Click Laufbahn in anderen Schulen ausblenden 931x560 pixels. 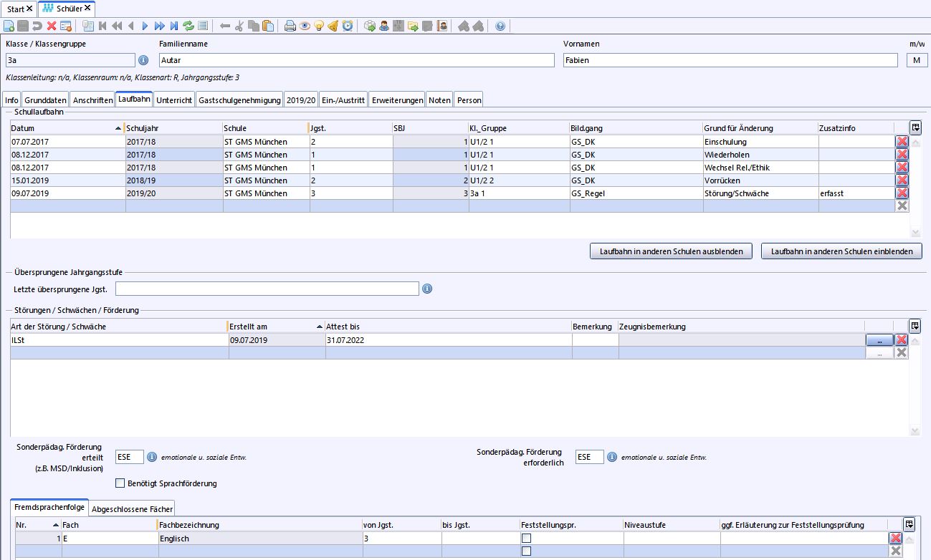[671, 251]
